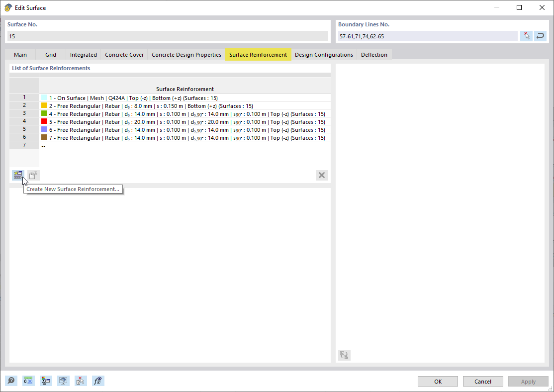Image resolution: width=554 pixels, height=392 pixels.
Task: Click the Boundary Lines No. input field
Action: [x=428, y=36]
